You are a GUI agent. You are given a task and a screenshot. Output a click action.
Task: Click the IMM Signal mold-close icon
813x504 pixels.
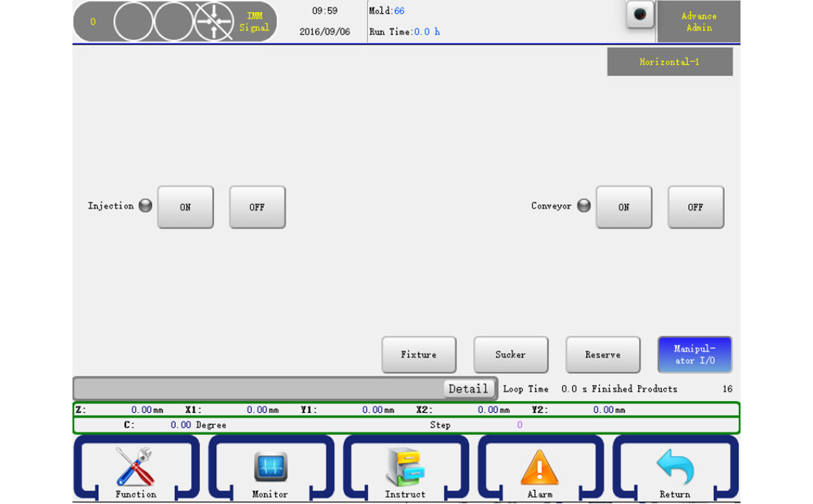tap(215, 22)
